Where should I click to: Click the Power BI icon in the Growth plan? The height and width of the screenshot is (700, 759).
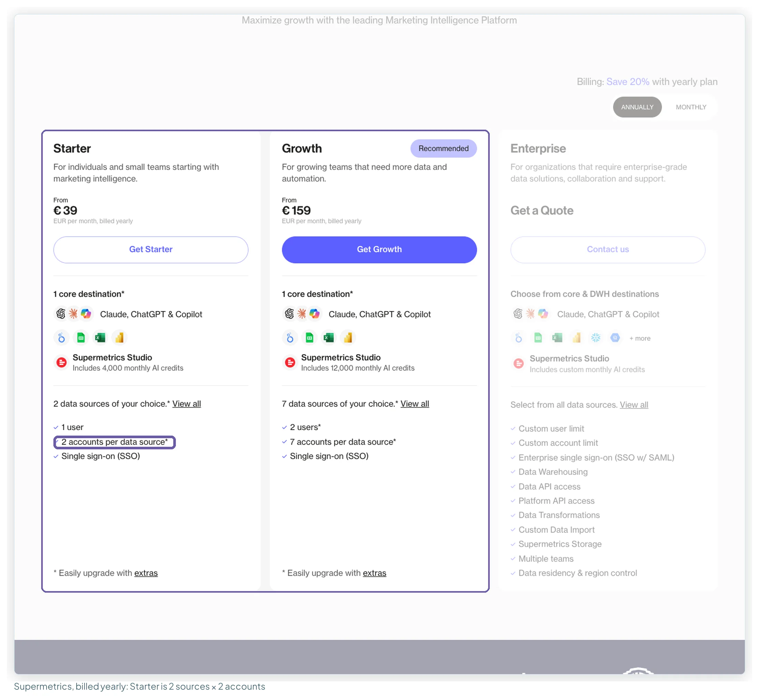348,338
